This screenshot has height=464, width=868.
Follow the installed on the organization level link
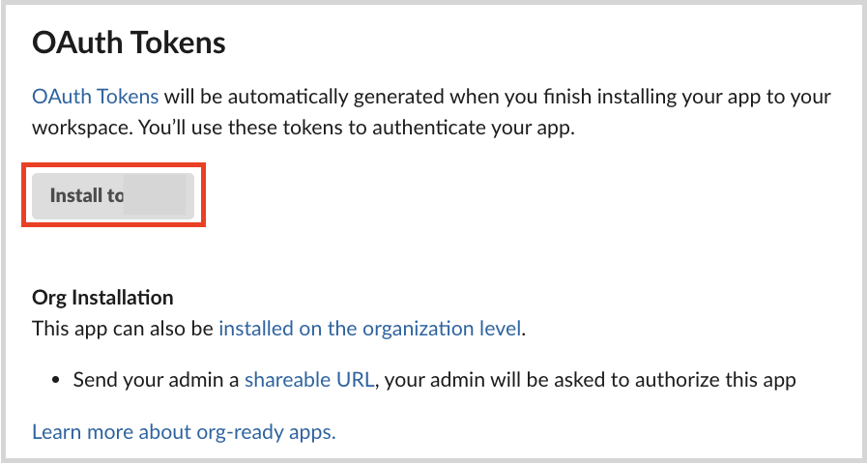(370, 329)
